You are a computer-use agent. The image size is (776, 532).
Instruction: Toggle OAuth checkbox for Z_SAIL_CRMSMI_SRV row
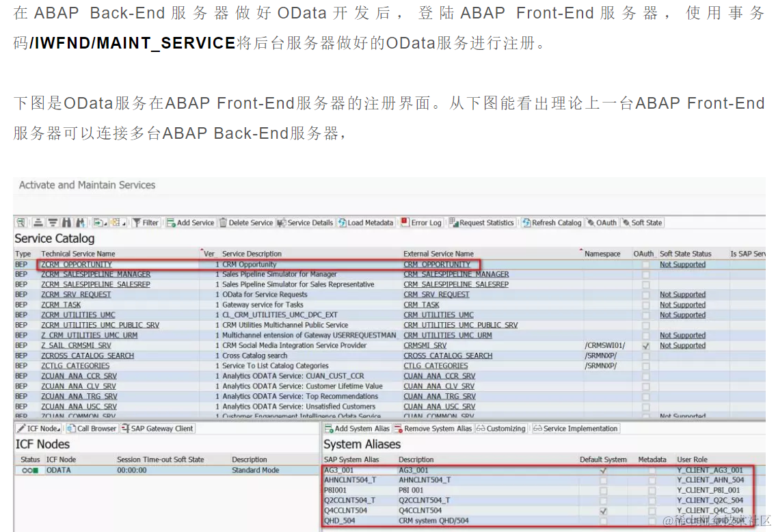(645, 346)
